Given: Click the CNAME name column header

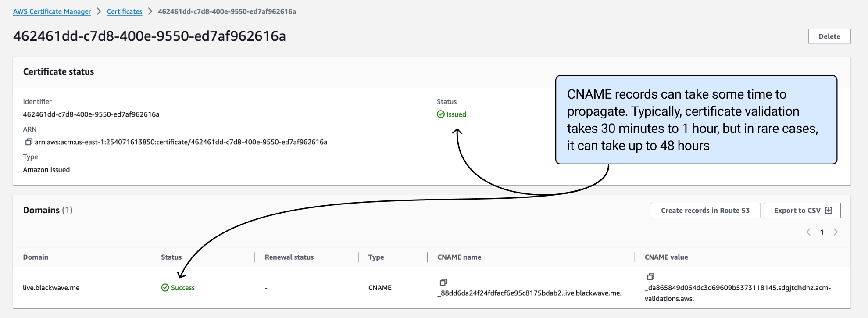Looking at the screenshot, I should pyautogui.click(x=459, y=257).
